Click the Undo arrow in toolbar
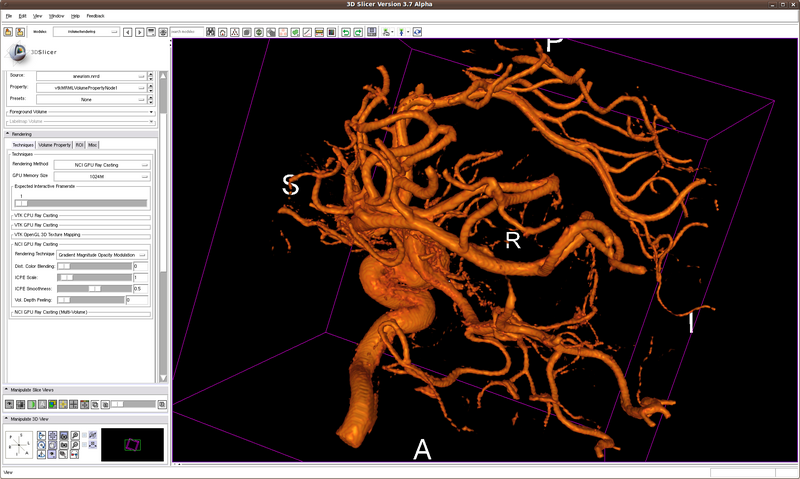Image resolution: width=800 pixels, height=479 pixels. coord(346,33)
